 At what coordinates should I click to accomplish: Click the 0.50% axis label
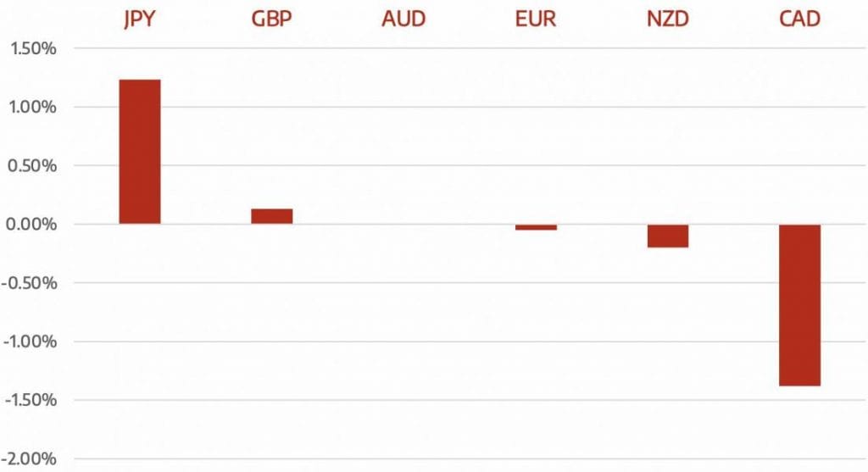click(32, 165)
